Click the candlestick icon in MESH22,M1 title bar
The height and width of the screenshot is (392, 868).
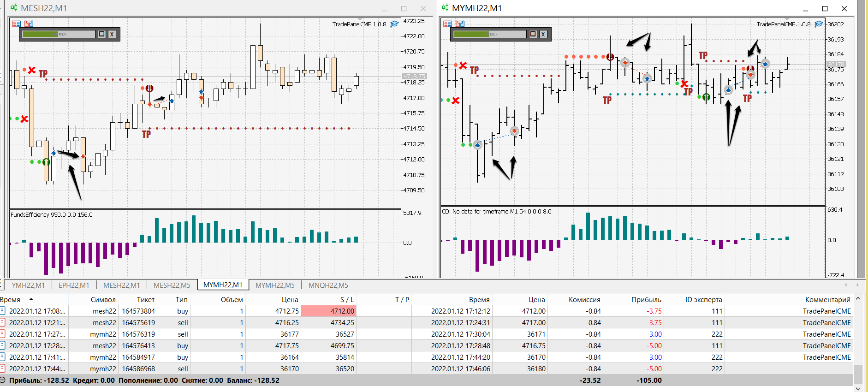14,8
